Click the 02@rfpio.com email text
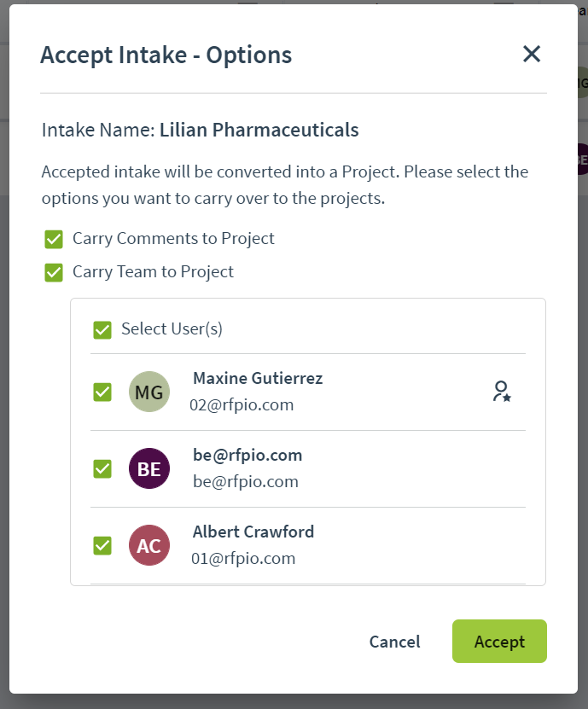 point(242,404)
